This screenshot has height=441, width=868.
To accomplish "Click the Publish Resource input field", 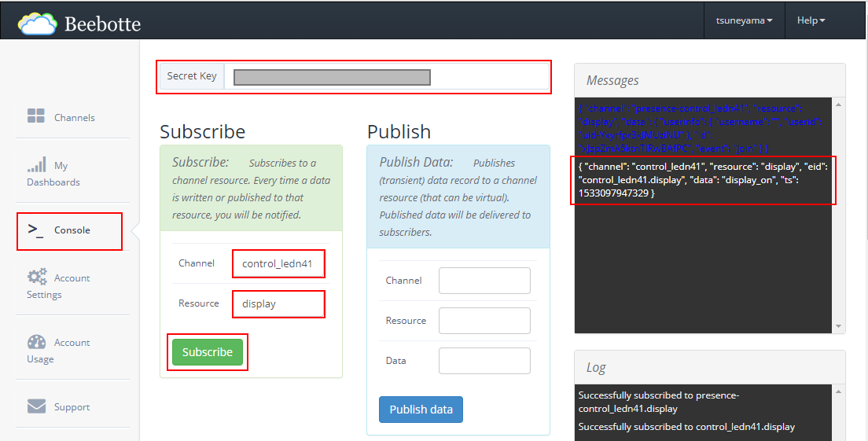I will [x=484, y=321].
